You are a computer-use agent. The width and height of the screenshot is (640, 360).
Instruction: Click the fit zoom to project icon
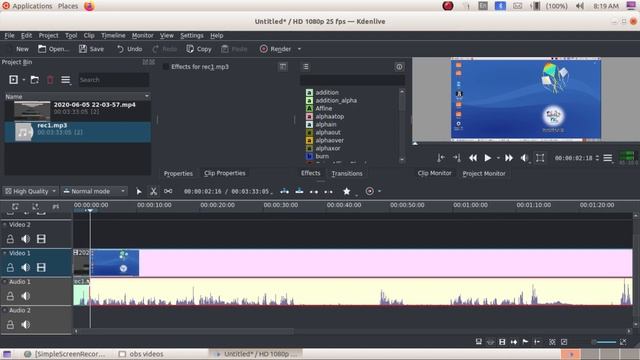click(623, 342)
